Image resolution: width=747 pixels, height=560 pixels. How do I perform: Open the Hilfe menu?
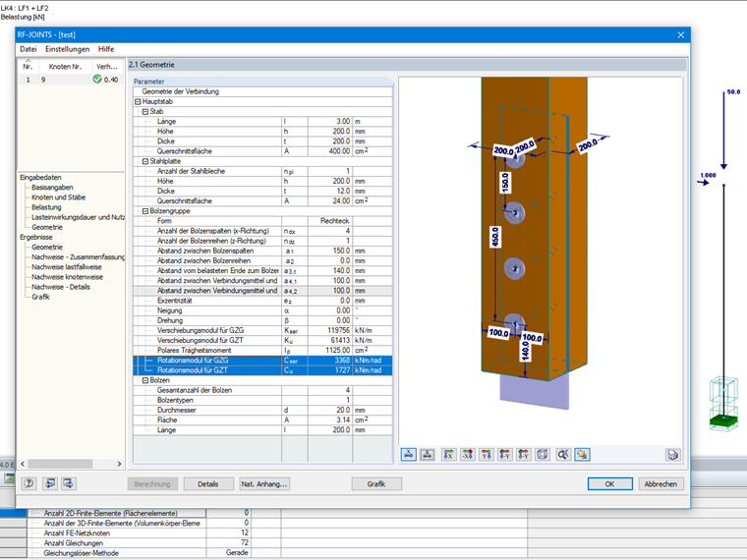click(106, 49)
